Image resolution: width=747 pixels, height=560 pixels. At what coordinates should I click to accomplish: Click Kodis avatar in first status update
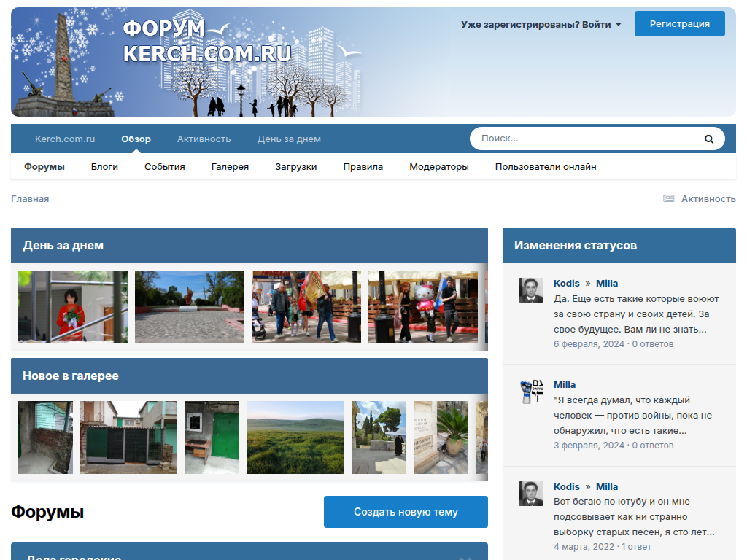click(530, 290)
